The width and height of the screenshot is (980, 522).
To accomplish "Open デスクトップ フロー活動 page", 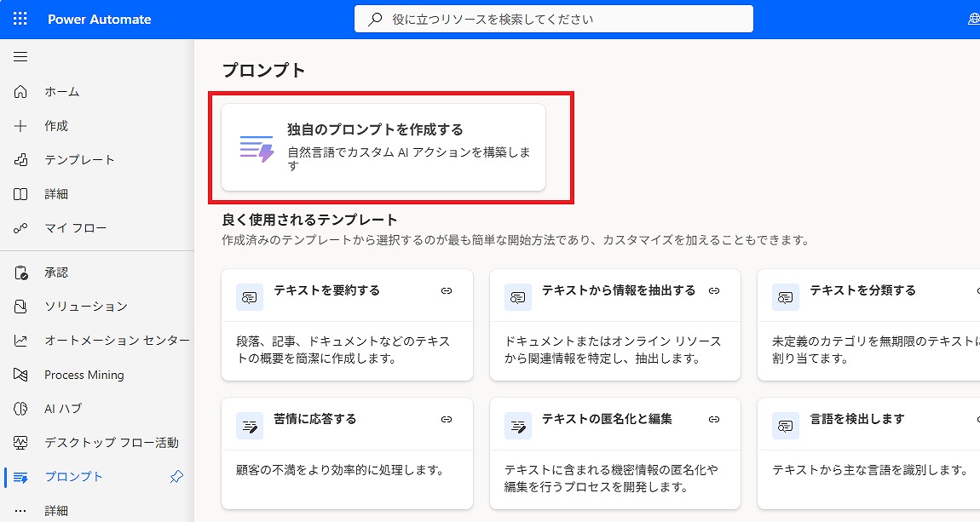I will (111, 443).
